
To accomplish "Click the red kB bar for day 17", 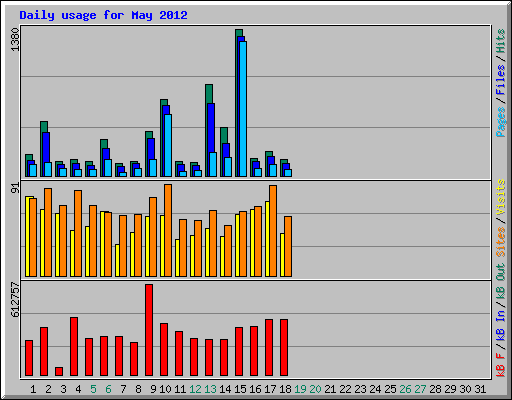I will point(269,348).
